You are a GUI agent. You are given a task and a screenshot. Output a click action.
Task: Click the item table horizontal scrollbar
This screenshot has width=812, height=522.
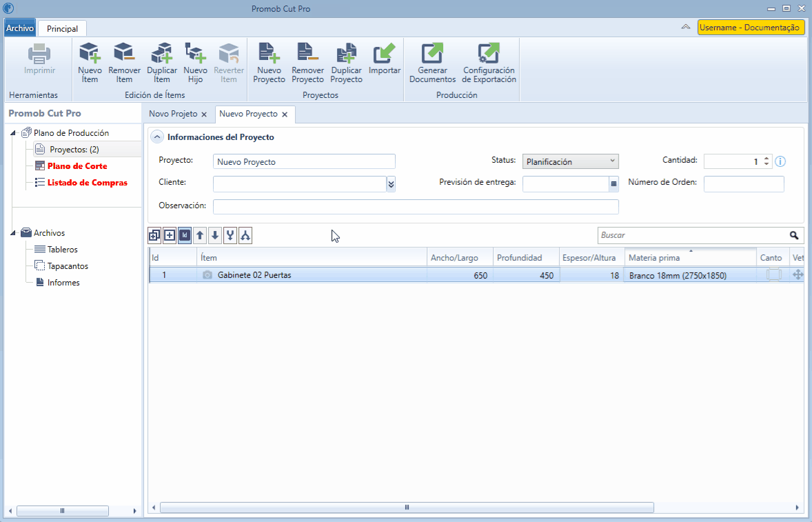407,508
